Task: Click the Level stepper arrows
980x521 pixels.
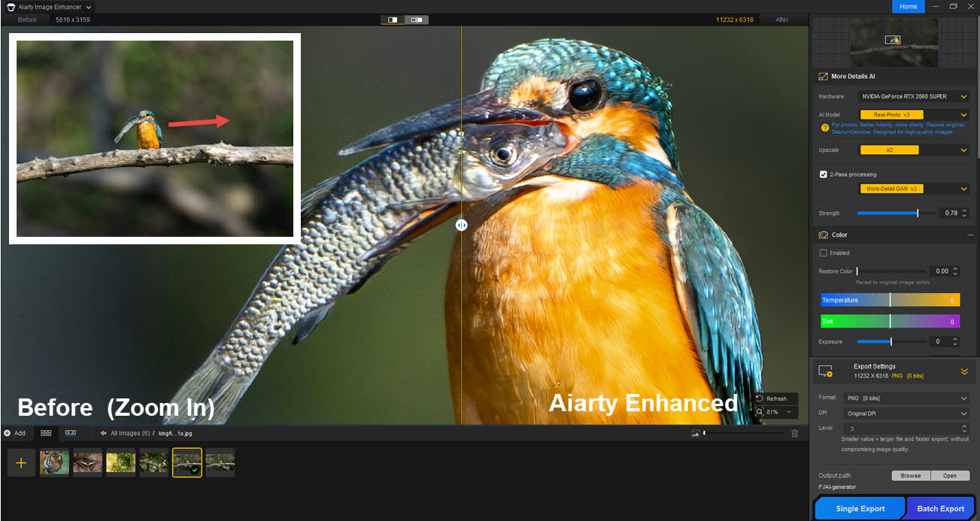Action: [x=965, y=429]
